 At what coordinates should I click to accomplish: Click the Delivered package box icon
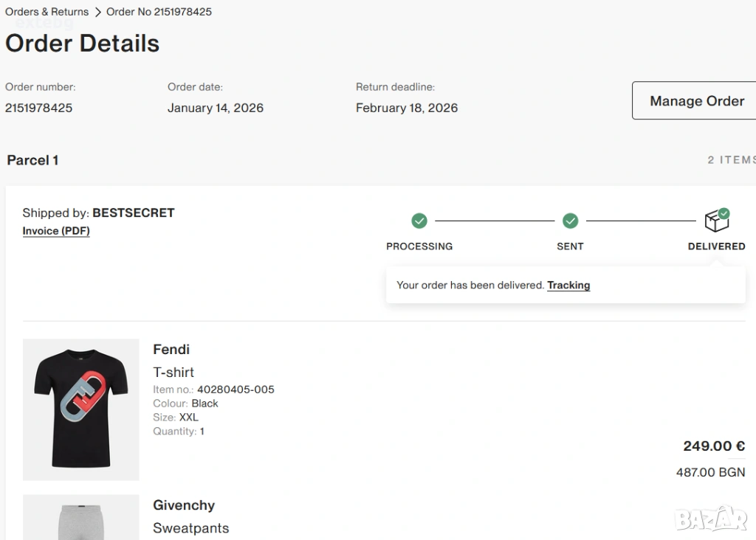(716, 220)
